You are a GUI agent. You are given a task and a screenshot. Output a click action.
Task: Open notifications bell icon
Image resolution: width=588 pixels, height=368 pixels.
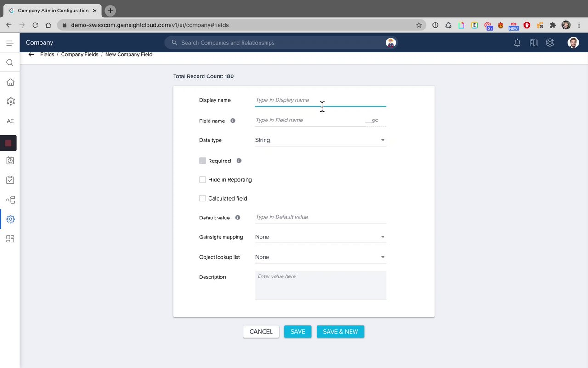(x=517, y=43)
